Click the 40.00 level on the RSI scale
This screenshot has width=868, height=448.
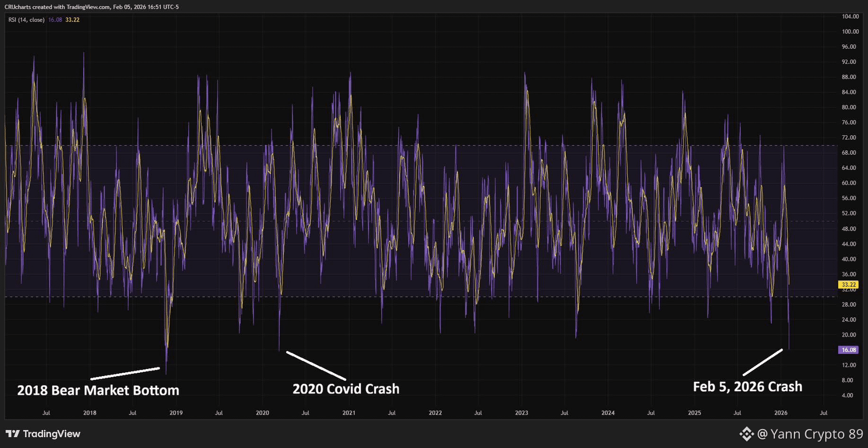(849, 260)
